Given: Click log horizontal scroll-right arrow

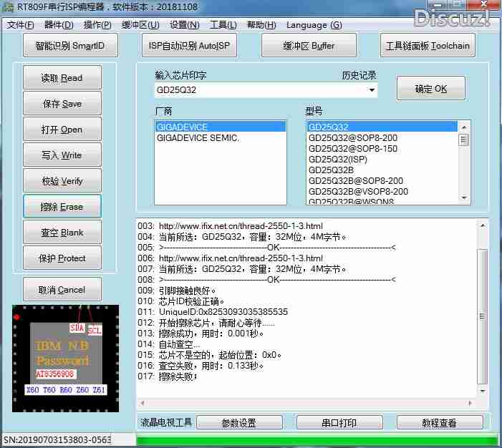Looking at the screenshot, I should pyautogui.click(x=470, y=403).
